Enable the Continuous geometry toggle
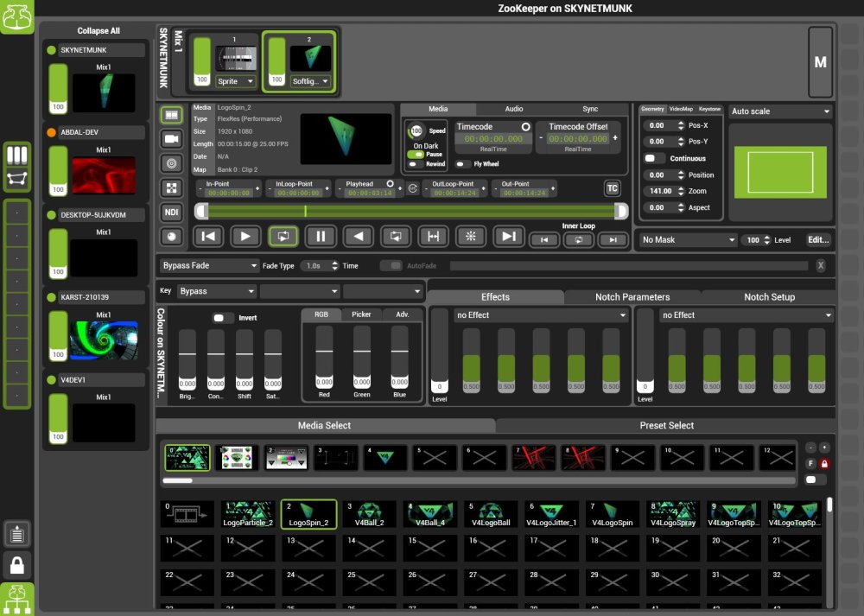The width and height of the screenshot is (864, 616). [655, 158]
